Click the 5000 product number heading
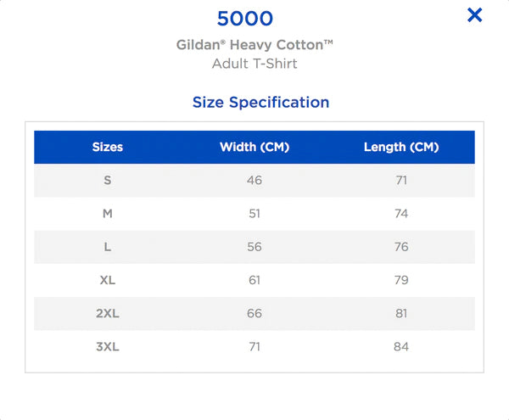The height and width of the screenshot is (420, 509). pyautogui.click(x=245, y=19)
